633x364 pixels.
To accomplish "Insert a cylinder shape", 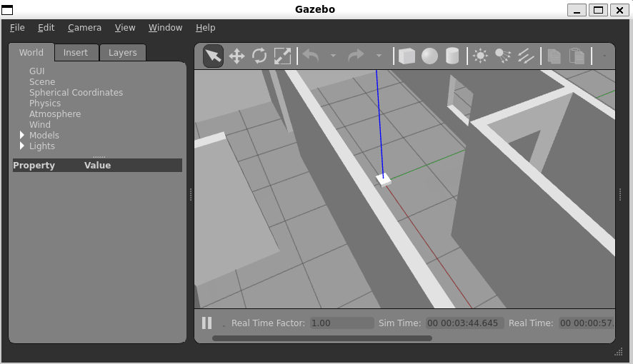I will click(x=452, y=56).
